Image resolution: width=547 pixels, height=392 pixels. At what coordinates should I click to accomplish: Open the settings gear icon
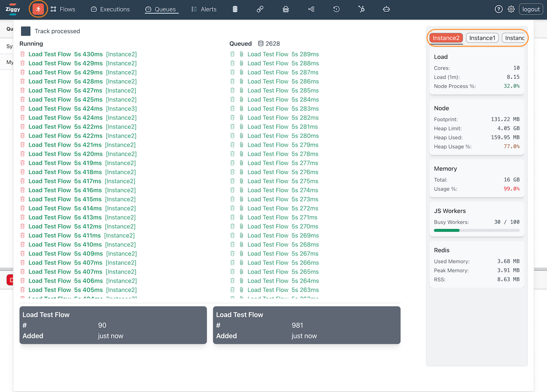tap(511, 9)
